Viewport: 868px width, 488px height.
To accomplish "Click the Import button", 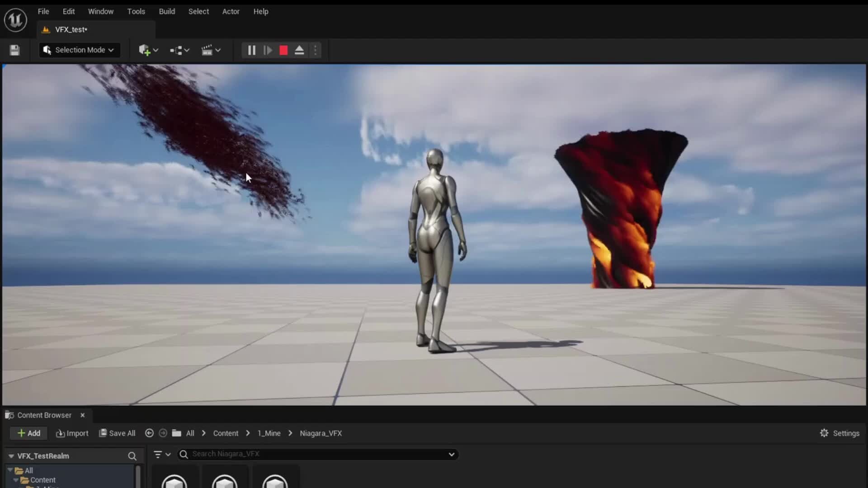I will coord(72,433).
